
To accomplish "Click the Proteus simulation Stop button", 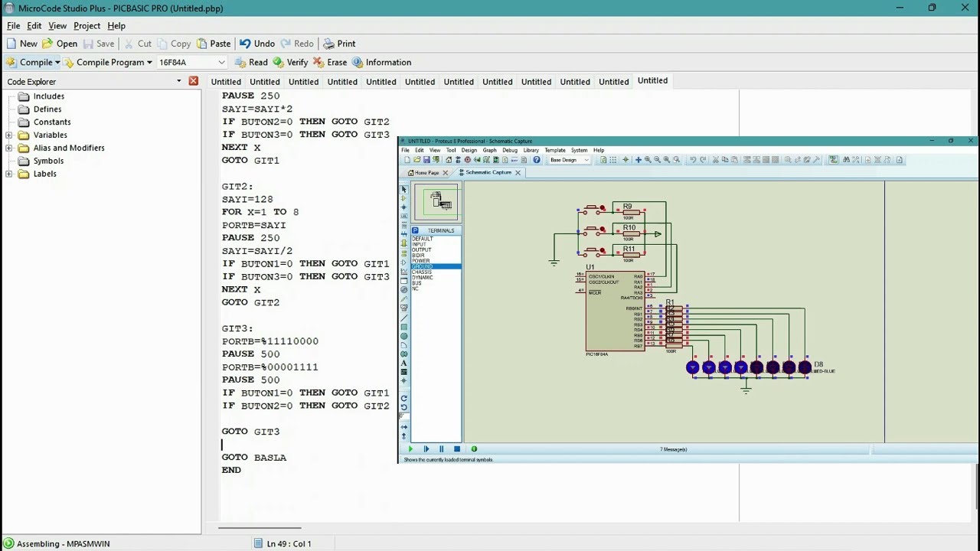I will tap(457, 449).
